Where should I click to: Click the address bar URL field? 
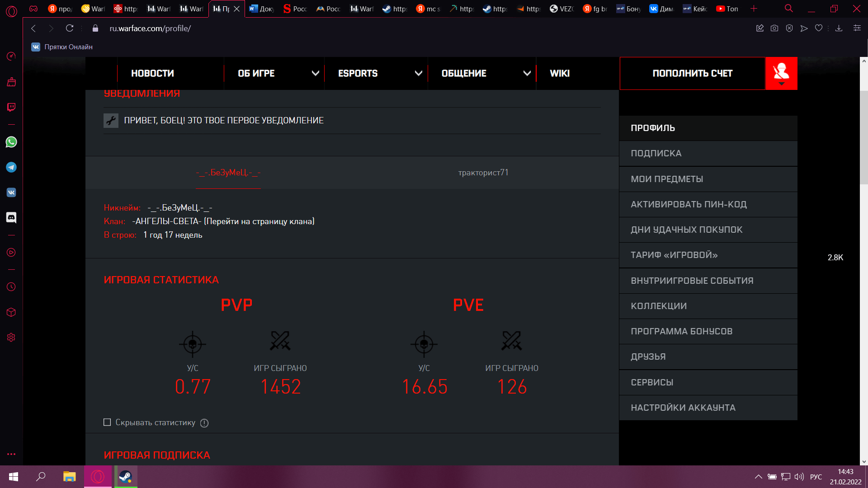click(x=150, y=28)
